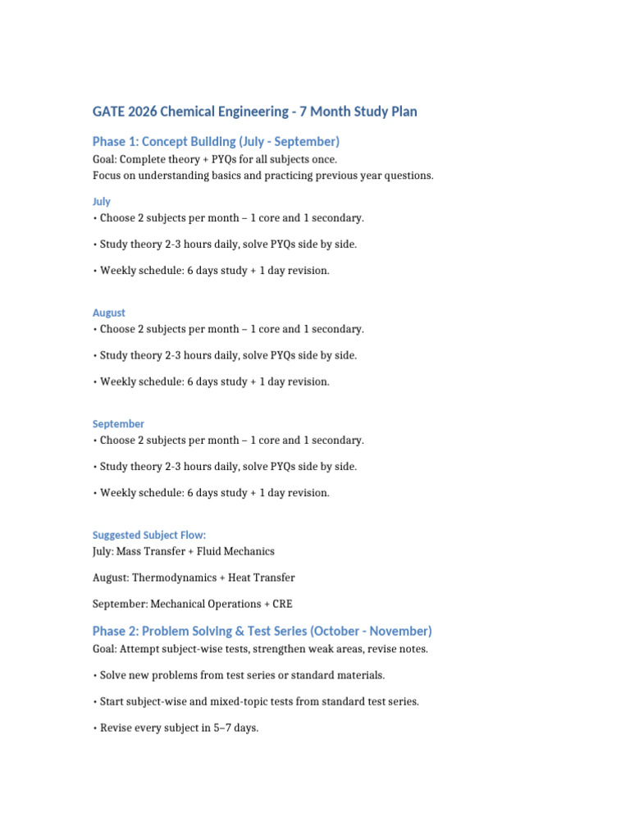Click 'July: Mass Transfer + Fluid Mechanics' line
The height and width of the screenshot is (840, 630).
(184, 551)
